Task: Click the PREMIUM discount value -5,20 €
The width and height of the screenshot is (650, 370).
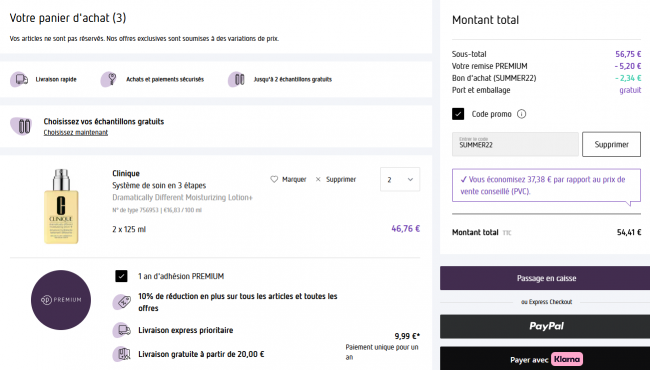Action: coord(628,66)
